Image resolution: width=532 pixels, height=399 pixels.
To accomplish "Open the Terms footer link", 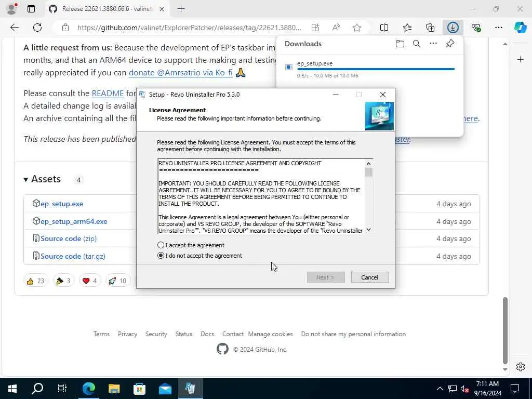I will point(101,334).
